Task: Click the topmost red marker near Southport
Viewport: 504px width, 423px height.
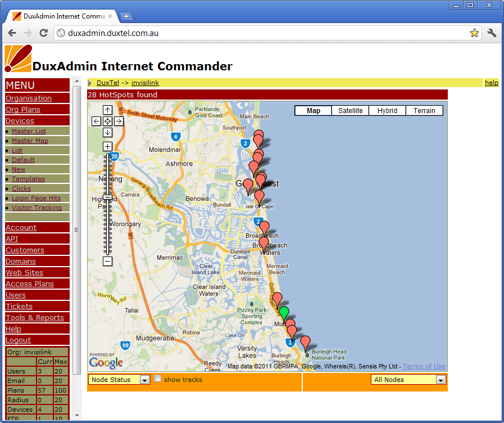Action: coord(258,133)
